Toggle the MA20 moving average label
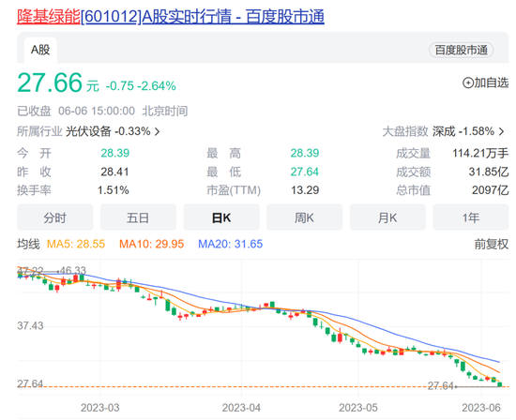Screen dimensions: 516x420 [231, 244]
